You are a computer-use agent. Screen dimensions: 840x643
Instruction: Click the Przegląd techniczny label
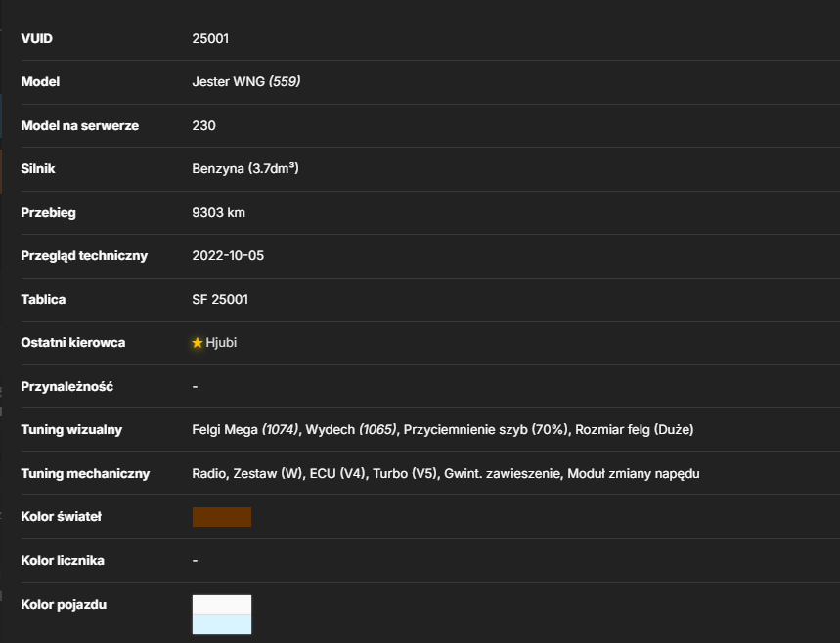[x=84, y=255]
